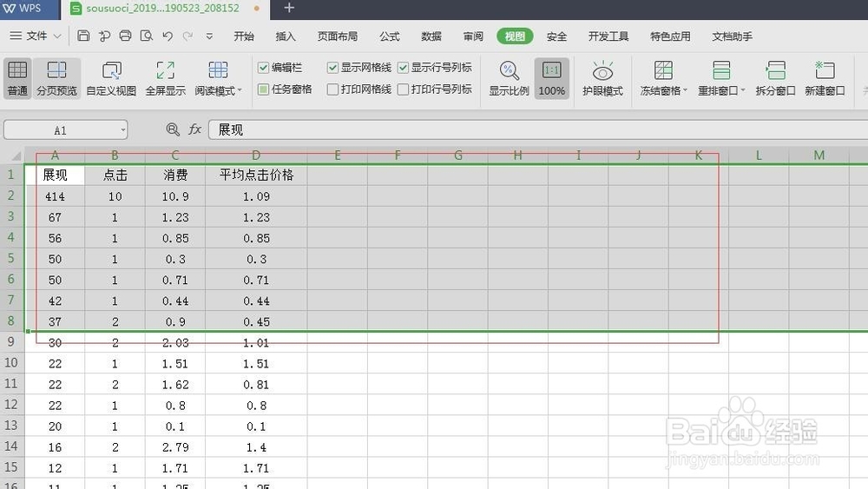Image resolution: width=868 pixels, height=489 pixels.
Task: Toggle Print Gridlines (打印网格线) checkbox
Action: tap(332, 89)
